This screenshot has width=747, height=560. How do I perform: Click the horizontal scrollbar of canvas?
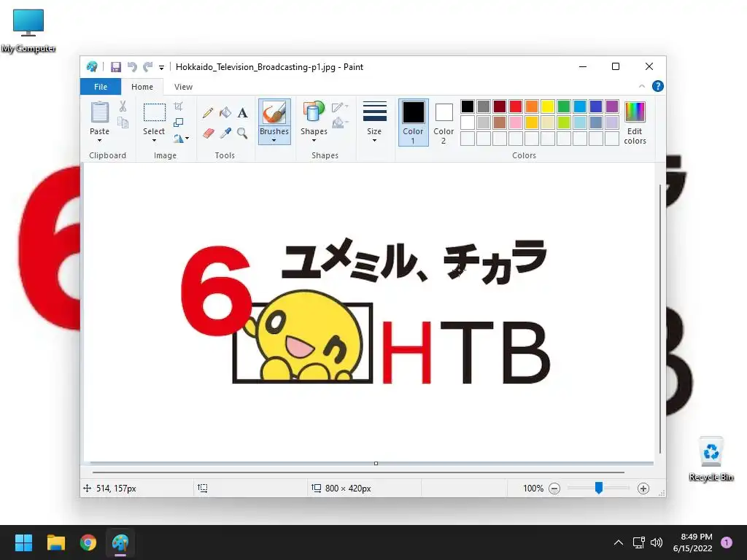(358, 472)
